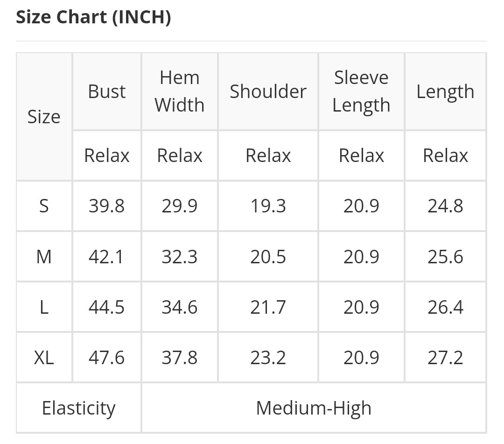Click the M size row label
The height and width of the screenshot is (444, 504).
tap(44, 257)
